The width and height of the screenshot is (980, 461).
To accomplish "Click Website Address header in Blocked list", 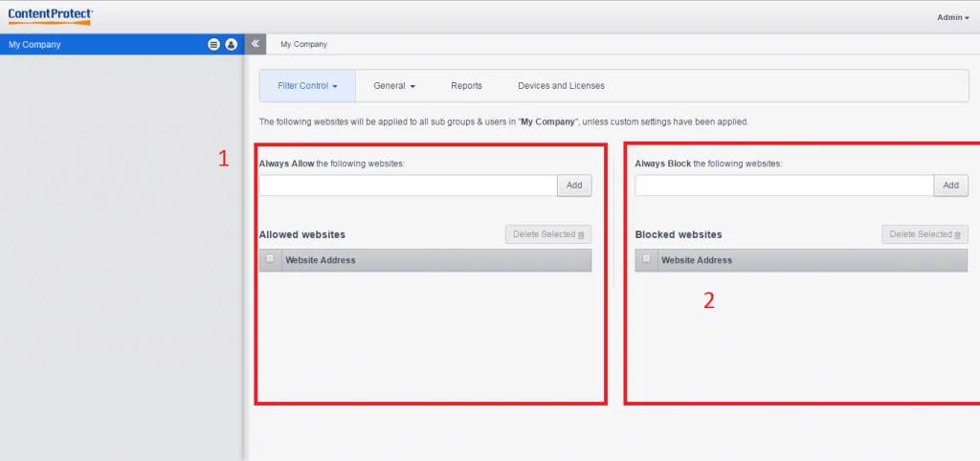I will (697, 260).
